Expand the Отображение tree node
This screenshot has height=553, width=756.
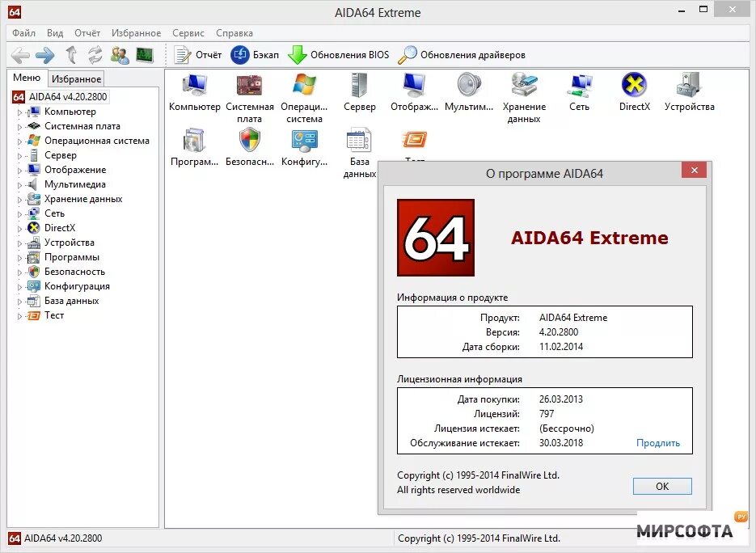[x=19, y=171]
